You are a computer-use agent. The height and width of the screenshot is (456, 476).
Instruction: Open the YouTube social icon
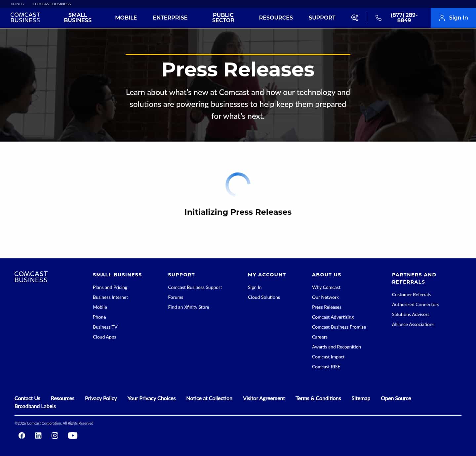pos(73,435)
